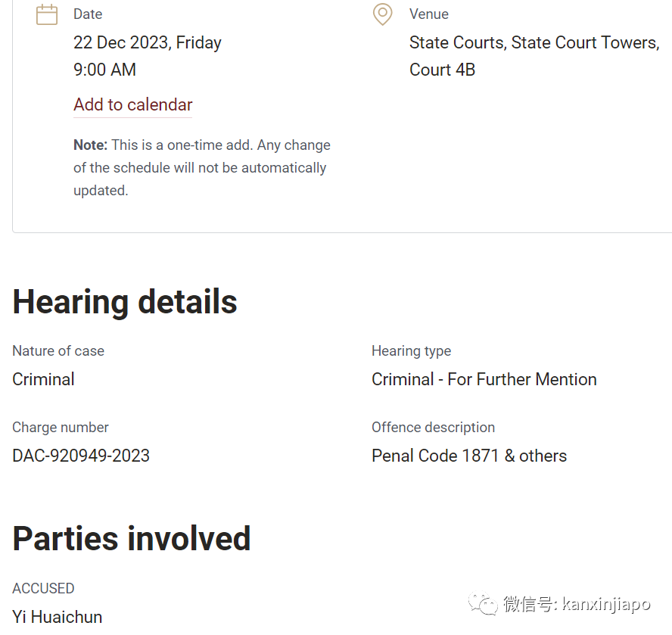Click the "Charge number" label
The width and height of the screenshot is (672, 635).
pyautogui.click(x=61, y=428)
